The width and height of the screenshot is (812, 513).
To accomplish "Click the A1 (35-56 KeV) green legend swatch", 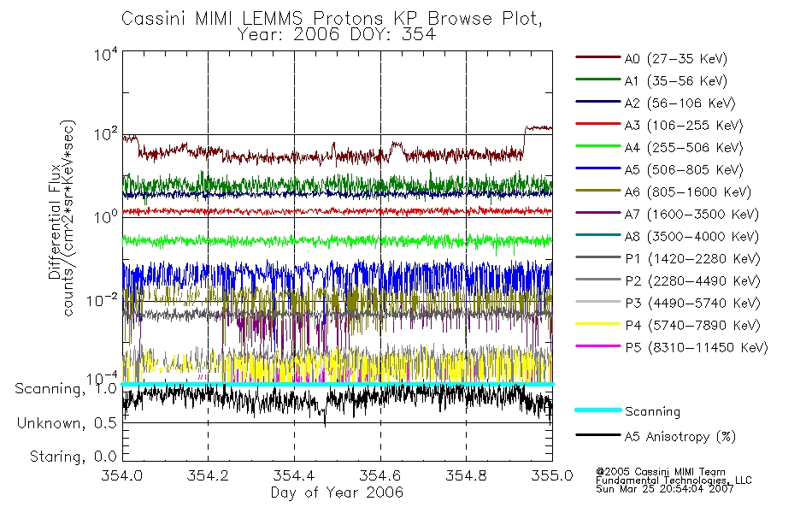I will click(597, 79).
